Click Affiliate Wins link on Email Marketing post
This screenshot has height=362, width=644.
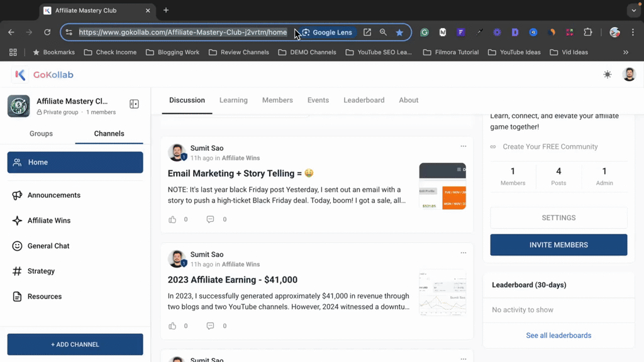click(241, 158)
